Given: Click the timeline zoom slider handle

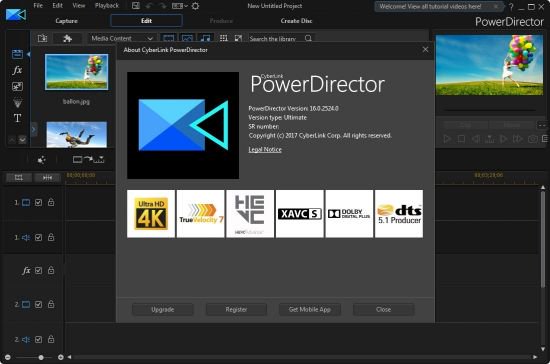Looking at the screenshot, I should pos(41,357).
